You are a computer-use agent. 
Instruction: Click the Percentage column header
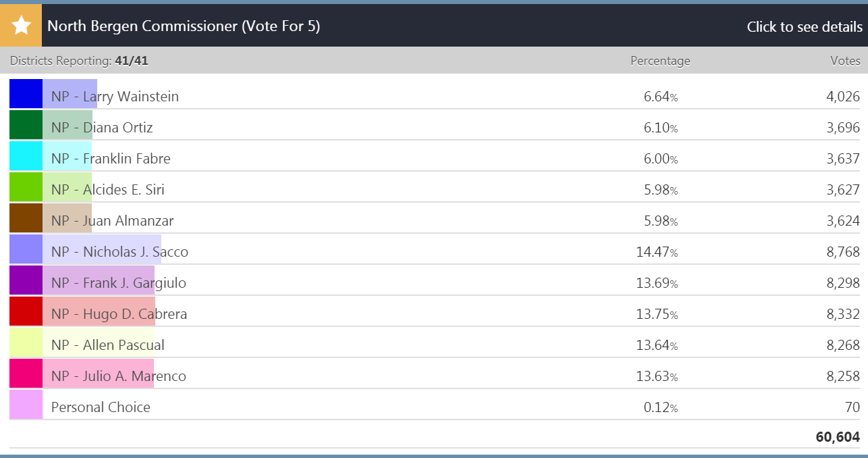(659, 61)
